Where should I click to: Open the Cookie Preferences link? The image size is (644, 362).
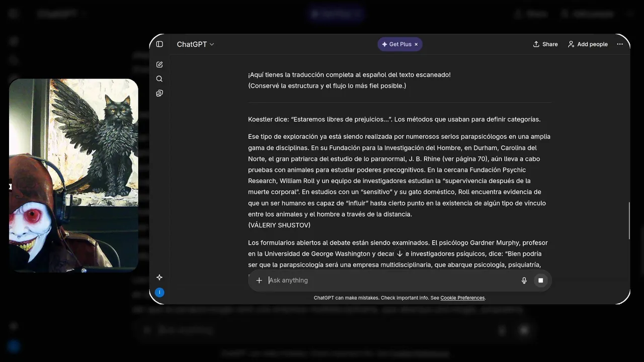click(462, 298)
